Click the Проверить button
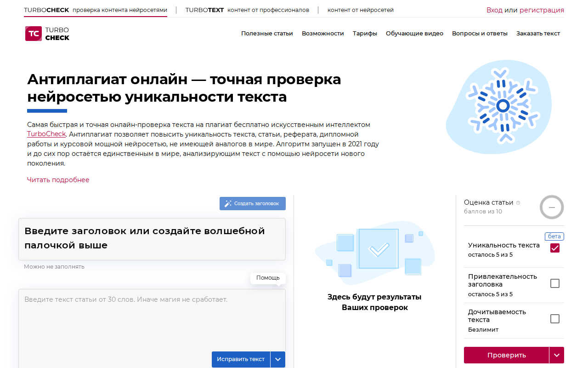The width and height of the screenshot is (588, 368). point(506,355)
